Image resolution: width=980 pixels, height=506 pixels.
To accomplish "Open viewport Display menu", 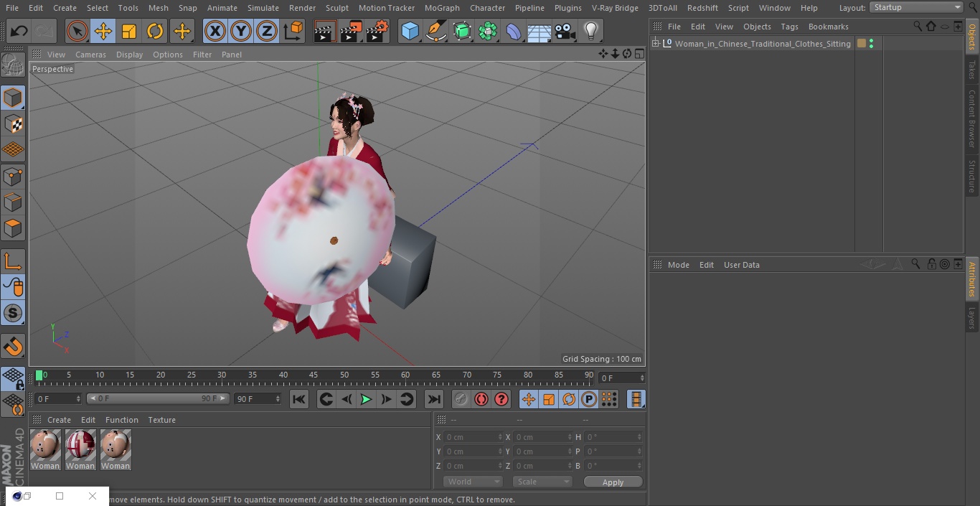I will point(129,55).
